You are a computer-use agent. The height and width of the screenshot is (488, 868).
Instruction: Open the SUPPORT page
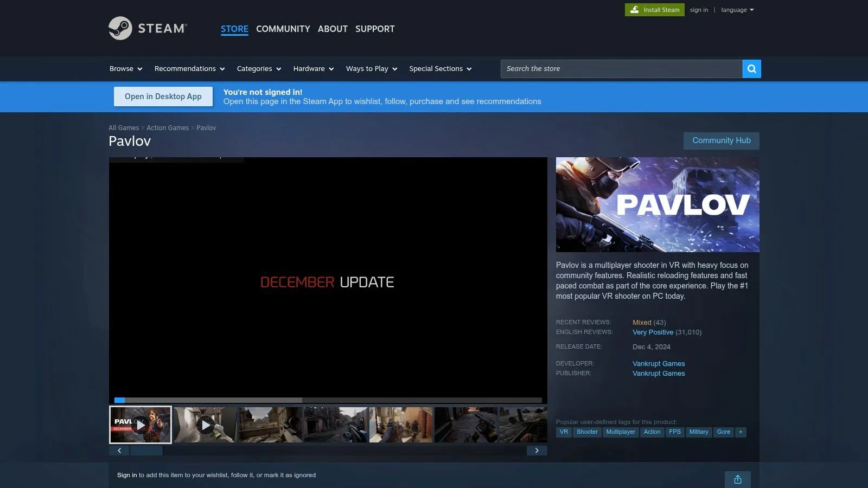375,29
